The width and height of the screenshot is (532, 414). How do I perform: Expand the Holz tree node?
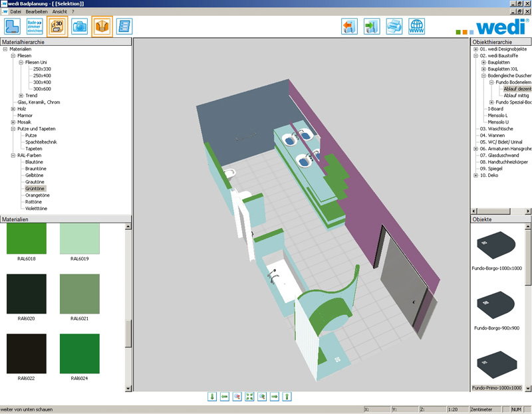pos(13,109)
